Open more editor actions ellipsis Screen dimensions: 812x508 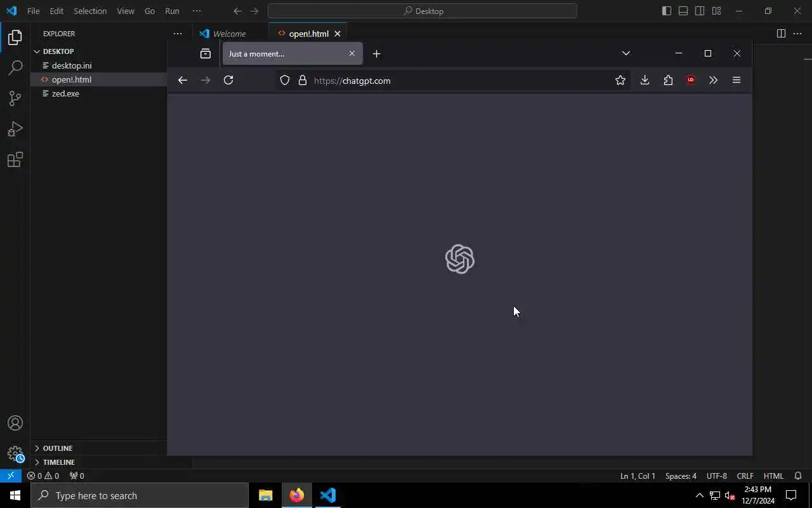(x=799, y=34)
